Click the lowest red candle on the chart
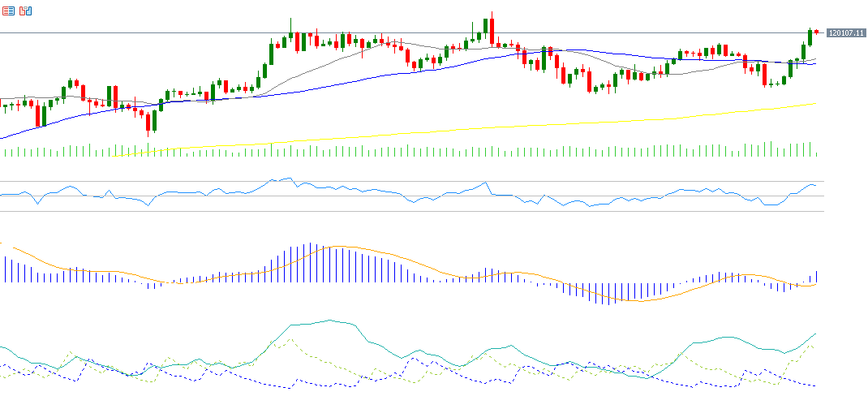Viewport: 868px width, 409px height. pos(148,121)
